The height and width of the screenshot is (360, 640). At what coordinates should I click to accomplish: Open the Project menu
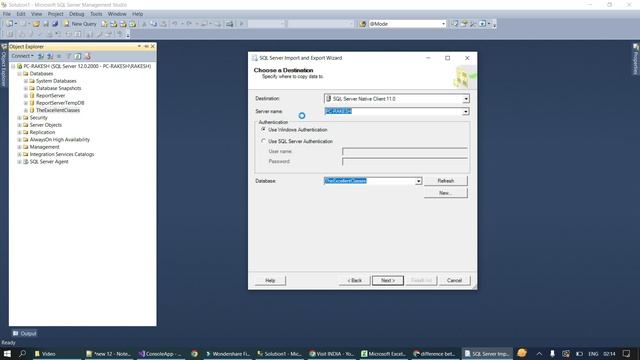coord(56,14)
